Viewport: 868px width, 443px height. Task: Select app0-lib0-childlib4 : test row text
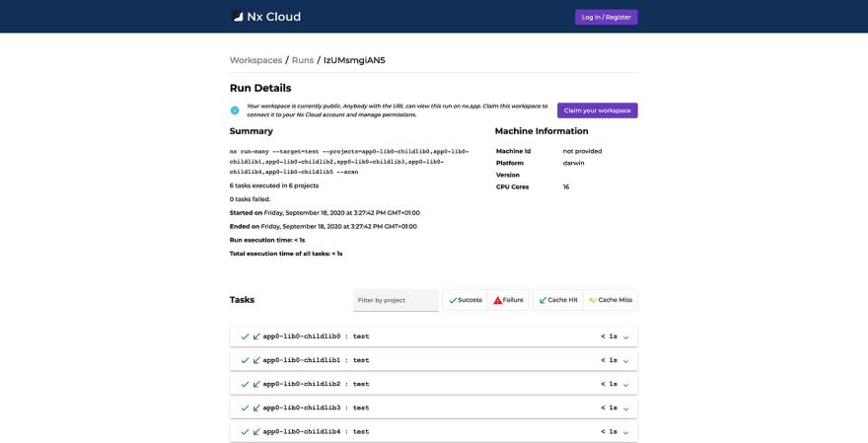click(316, 432)
